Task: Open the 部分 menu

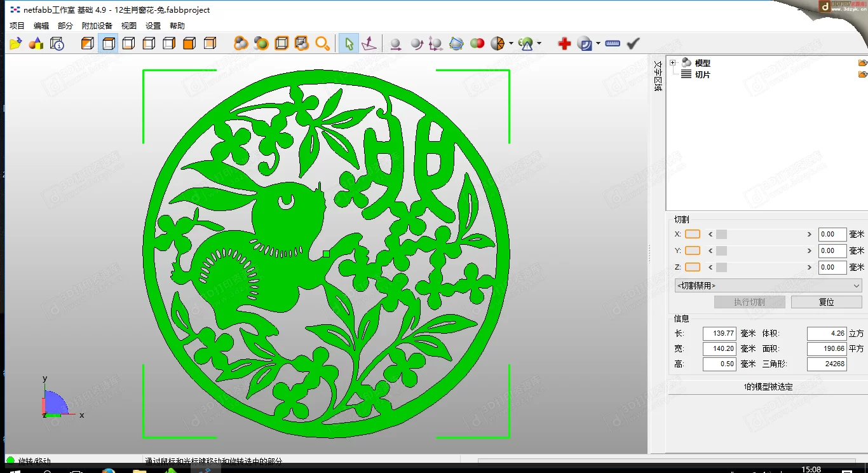Action: coord(65,26)
